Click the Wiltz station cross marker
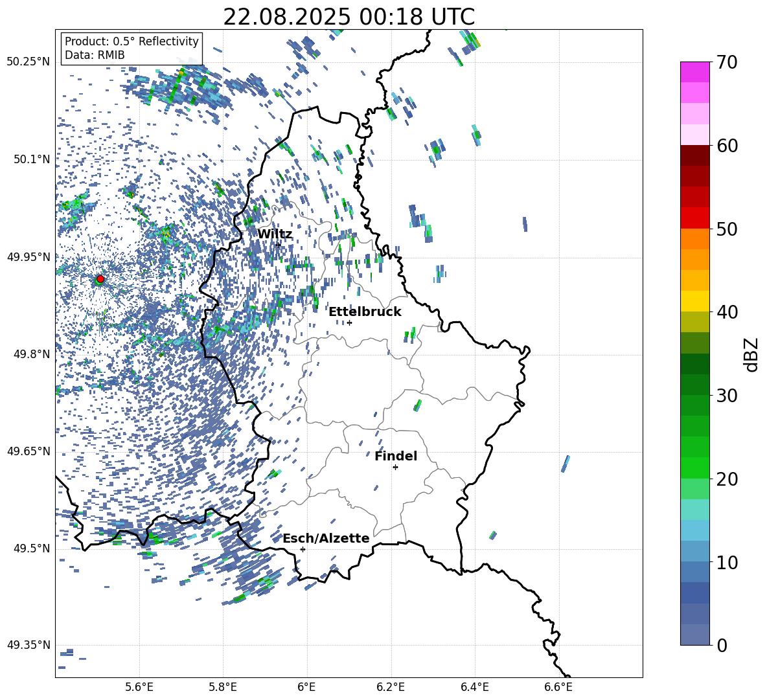767x700 pixels. 279,245
